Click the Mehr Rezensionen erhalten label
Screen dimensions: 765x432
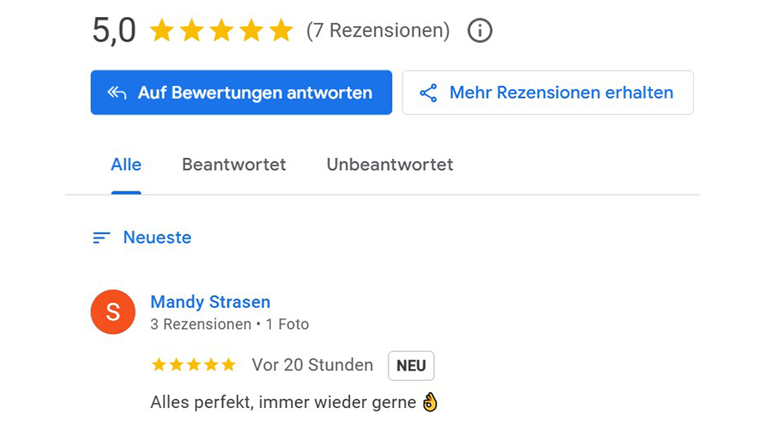[561, 93]
